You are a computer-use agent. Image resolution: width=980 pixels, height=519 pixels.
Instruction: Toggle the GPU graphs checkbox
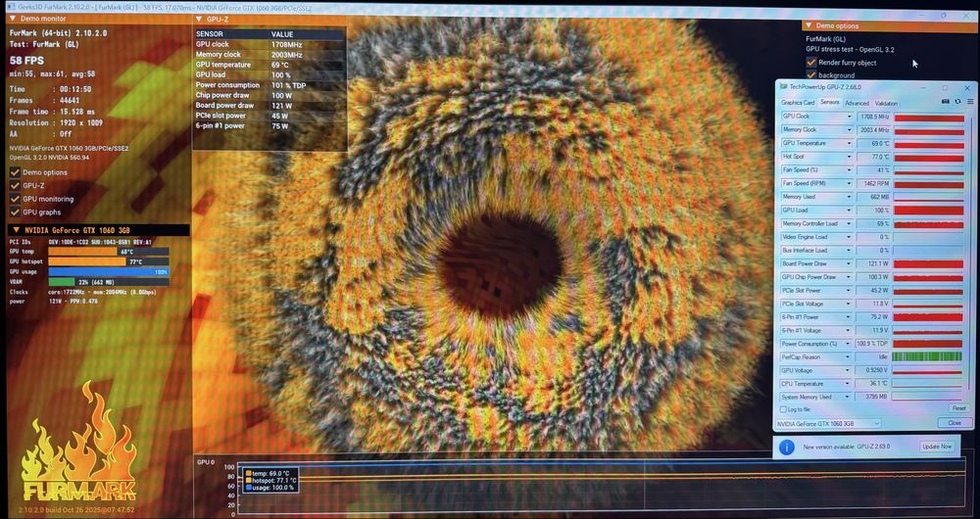coord(15,212)
